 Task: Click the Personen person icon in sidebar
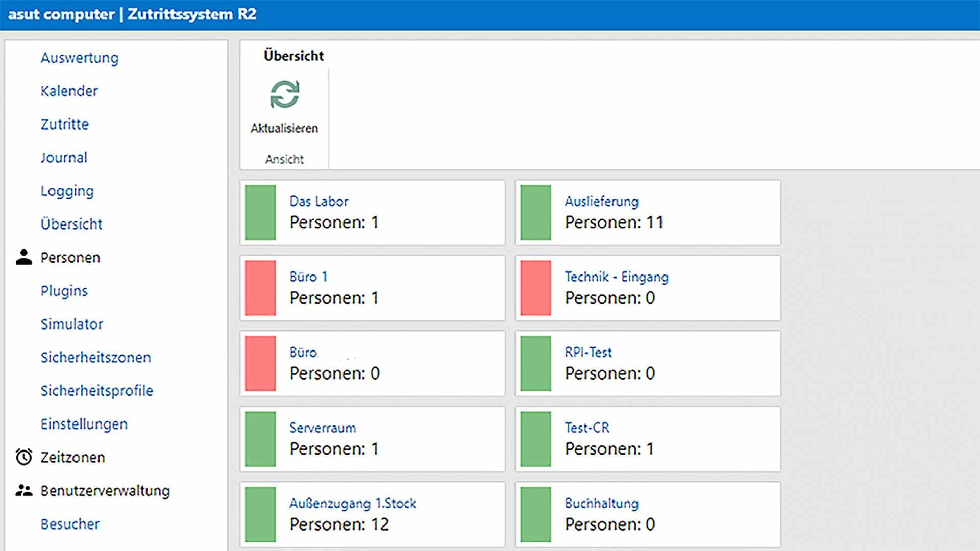pos(24,257)
